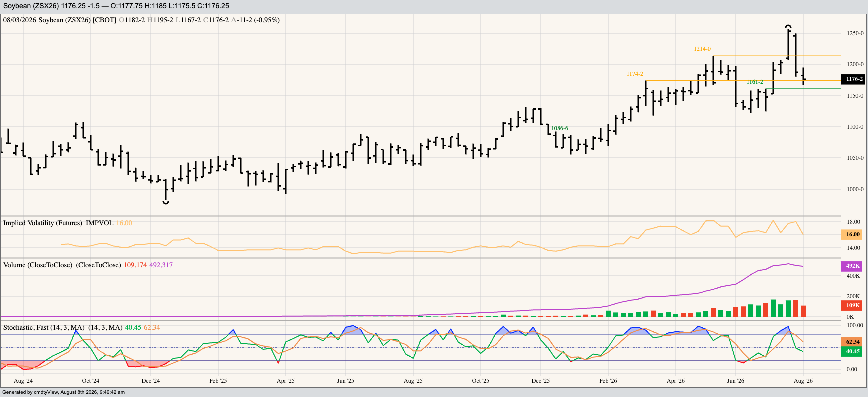
Task: Click the 100.00 stochastic axis label
Action: 855,325
